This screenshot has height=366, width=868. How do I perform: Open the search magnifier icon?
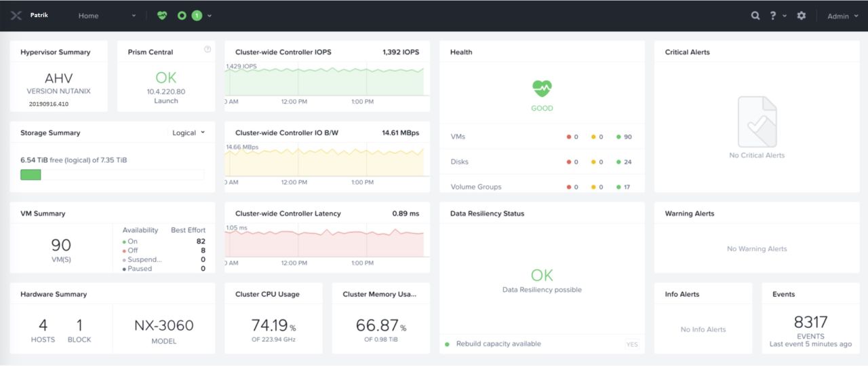click(755, 16)
